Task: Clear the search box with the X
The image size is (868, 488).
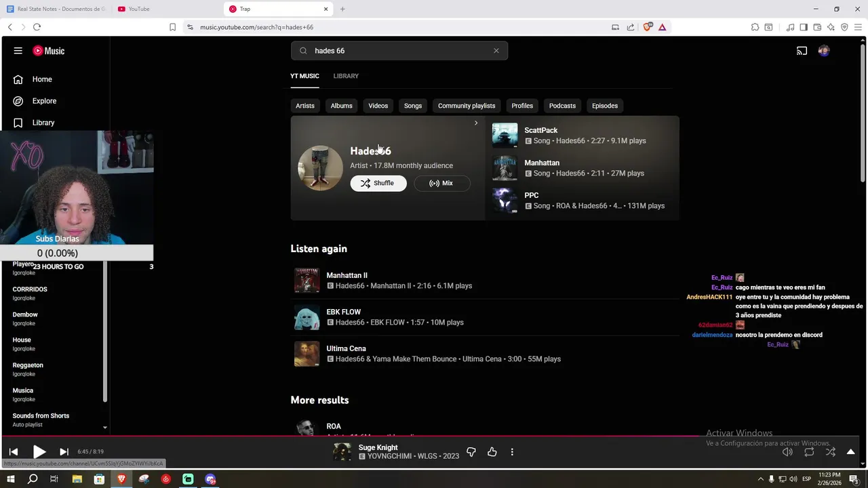Action: coord(496,51)
